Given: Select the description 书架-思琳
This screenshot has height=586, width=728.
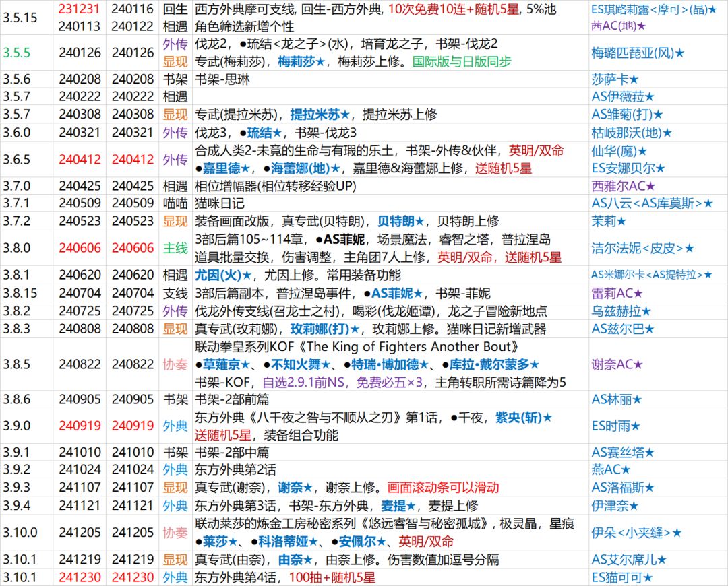Looking at the screenshot, I should point(222,79).
